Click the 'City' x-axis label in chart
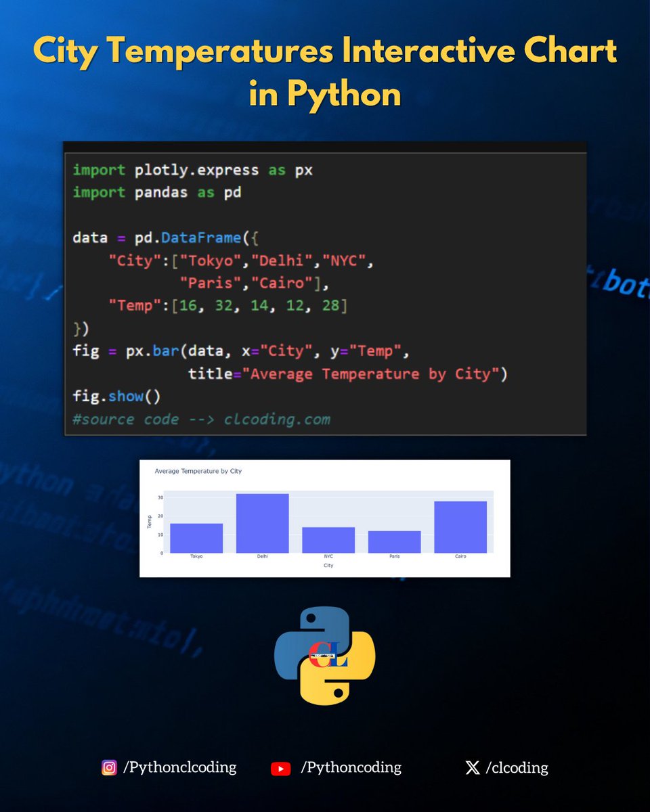The height and width of the screenshot is (812, 650). 328,566
